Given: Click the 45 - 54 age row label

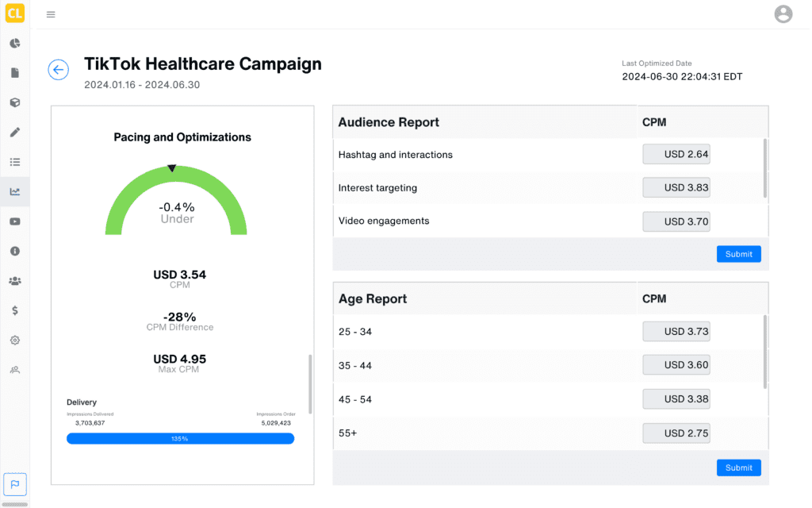Looking at the screenshot, I should 354,399.
